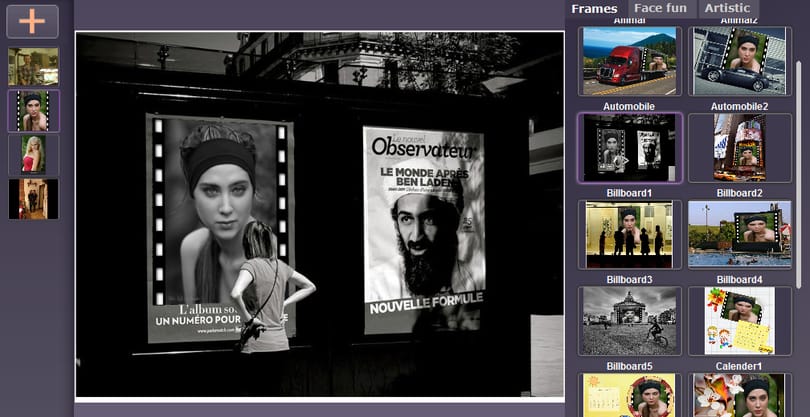Click the frames panel vertical scrollbar
The width and height of the screenshot is (810, 417).
pyautogui.click(x=800, y=175)
